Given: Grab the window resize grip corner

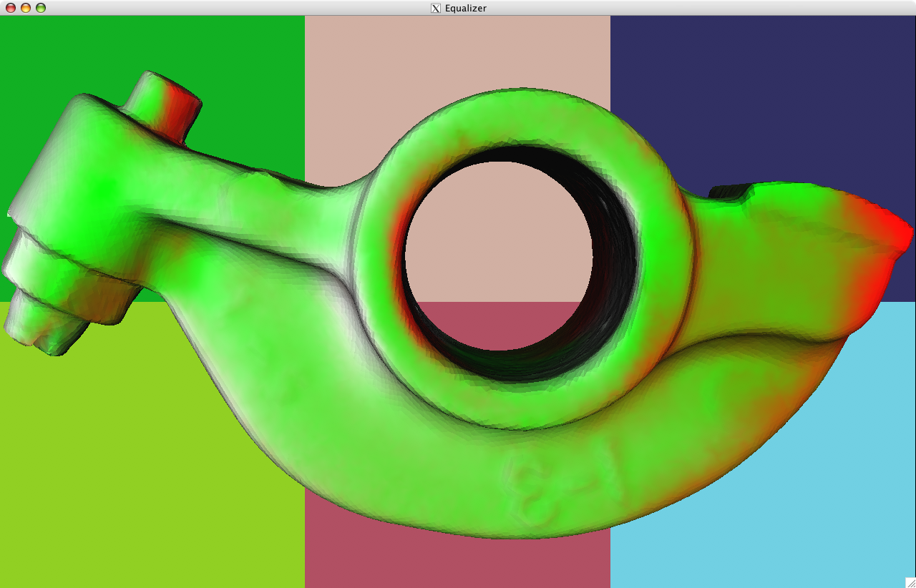Looking at the screenshot, I should pyautogui.click(x=910, y=582).
